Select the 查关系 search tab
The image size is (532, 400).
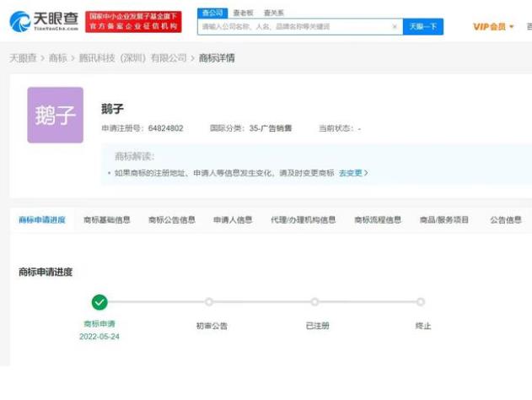(x=273, y=13)
